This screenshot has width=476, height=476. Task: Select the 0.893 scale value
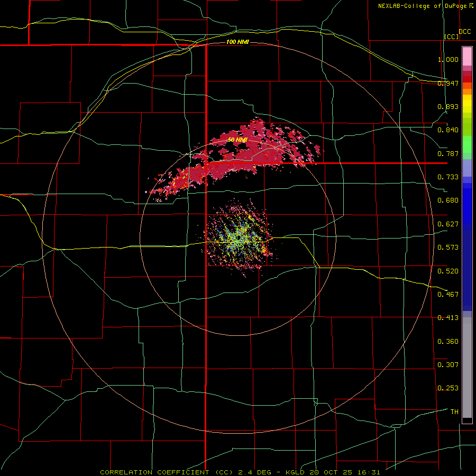coord(448,106)
